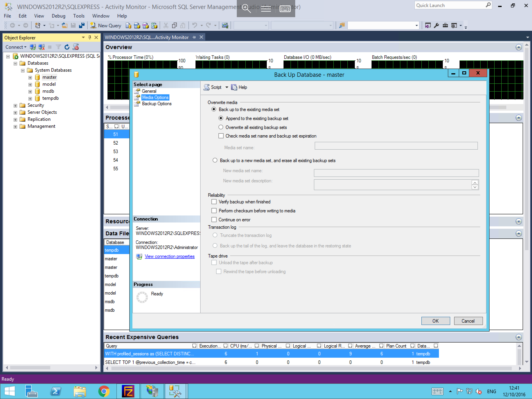Select Back up to the existing media set

[x=214, y=109]
